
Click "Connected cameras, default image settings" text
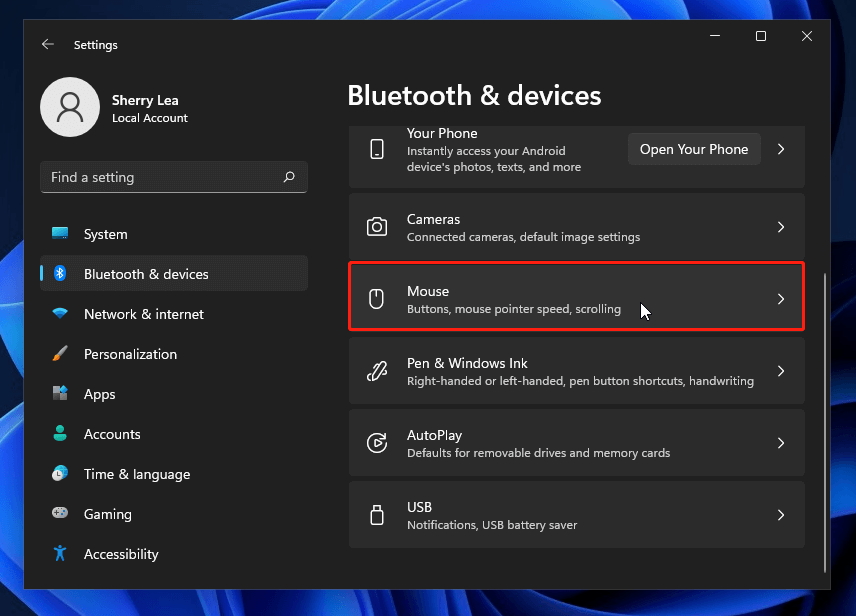(x=524, y=237)
